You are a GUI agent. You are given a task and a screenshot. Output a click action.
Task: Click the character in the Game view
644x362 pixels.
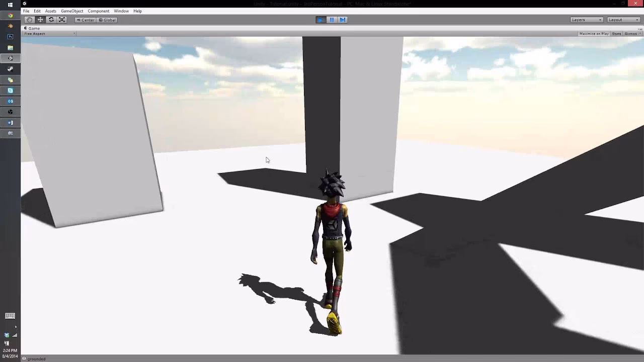pyautogui.click(x=331, y=252)
